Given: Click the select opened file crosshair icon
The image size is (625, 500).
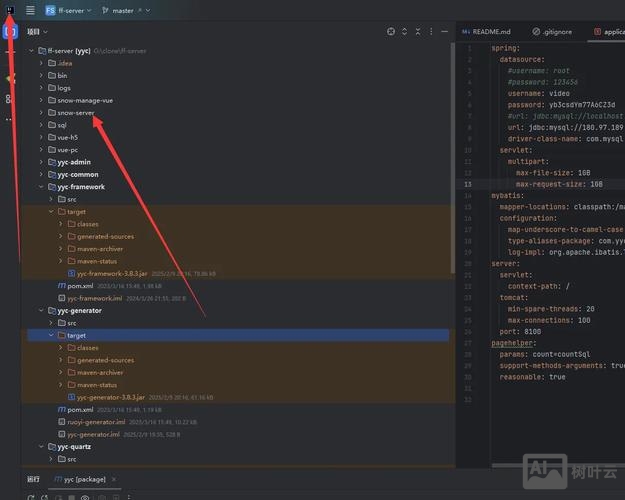Looking at the screenshot, I should point(391,32).
